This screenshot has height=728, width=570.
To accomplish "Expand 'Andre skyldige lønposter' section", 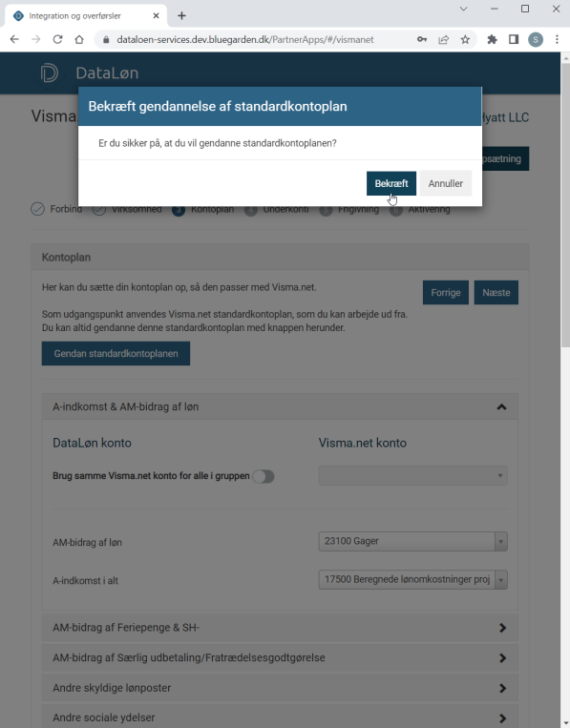I will pyautogui.click(x=280, y=688).
